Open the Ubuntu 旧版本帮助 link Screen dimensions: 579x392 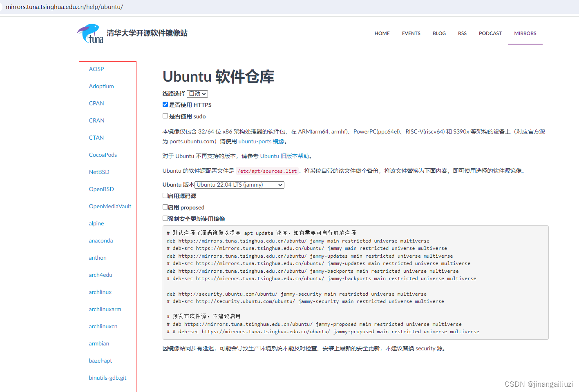[285, 156]
